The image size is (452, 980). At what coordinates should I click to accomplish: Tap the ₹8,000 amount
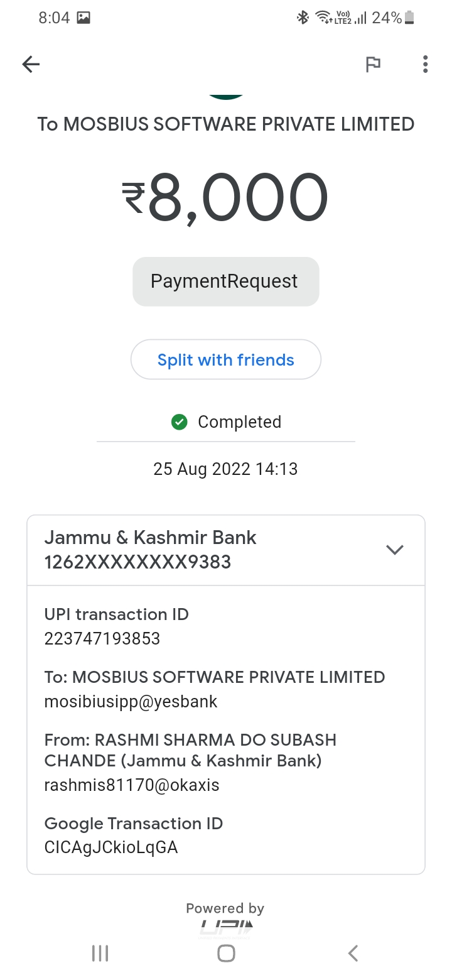tap(226, 199)
